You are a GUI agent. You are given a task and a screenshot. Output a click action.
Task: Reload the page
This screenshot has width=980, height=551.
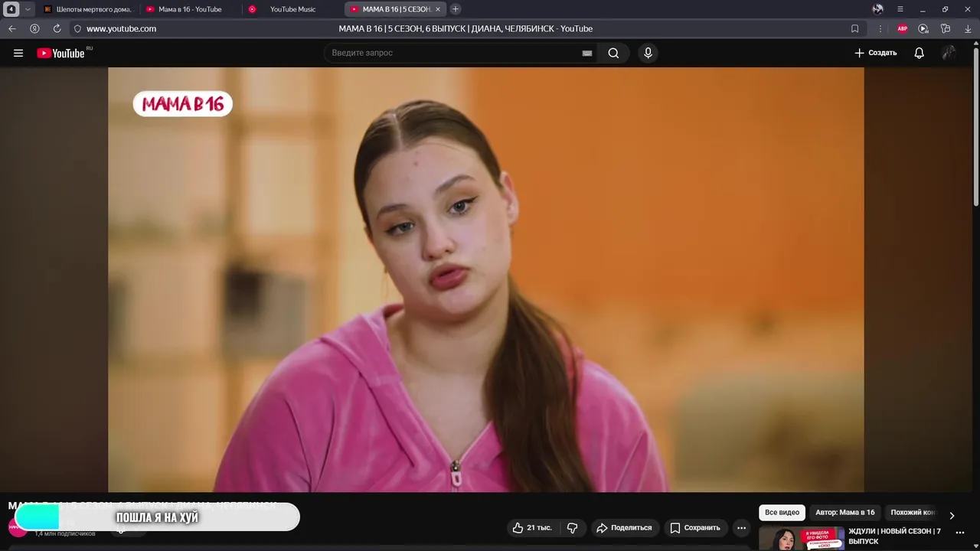coord(57,28)
